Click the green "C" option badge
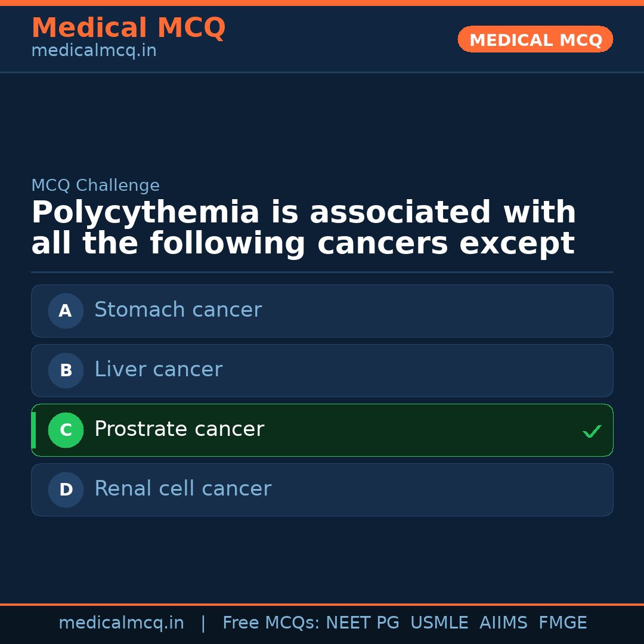Viewport: 644px width, 644px height. point(66,430)
